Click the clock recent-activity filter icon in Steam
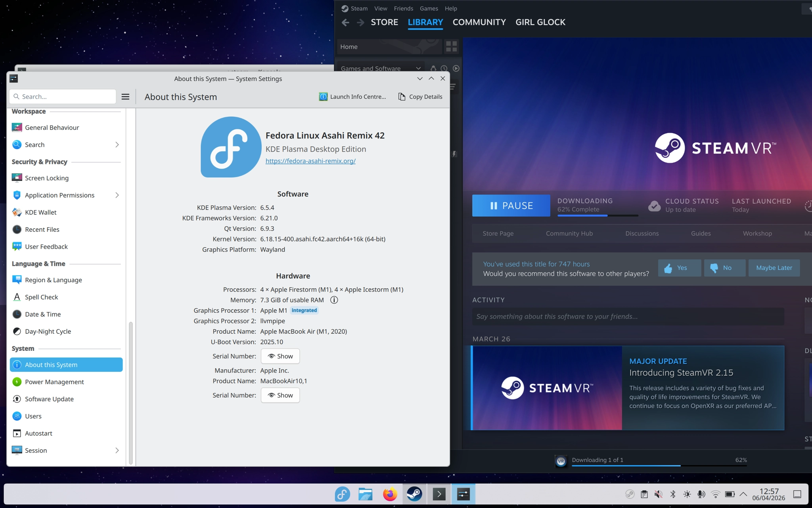 pos(444,68)
